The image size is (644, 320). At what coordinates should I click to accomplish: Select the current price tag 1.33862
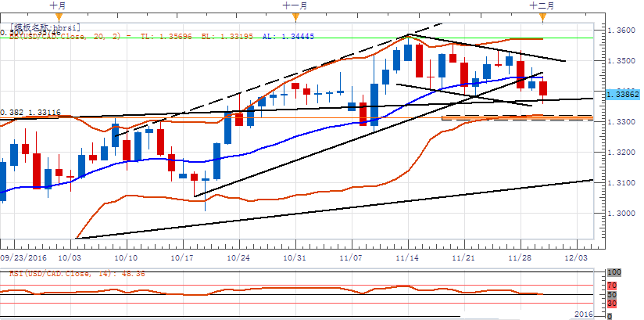[623, 95]
